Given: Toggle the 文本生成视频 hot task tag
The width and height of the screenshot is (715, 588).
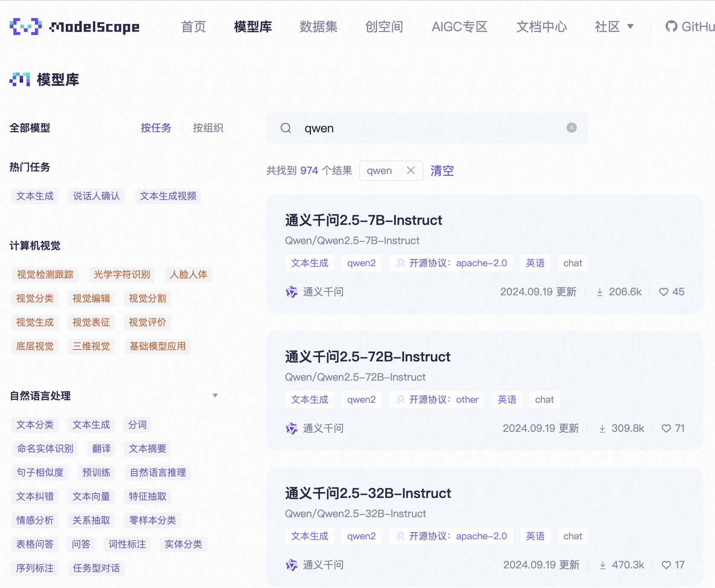Looking at the screenshot, I should (x=168, y=196).
